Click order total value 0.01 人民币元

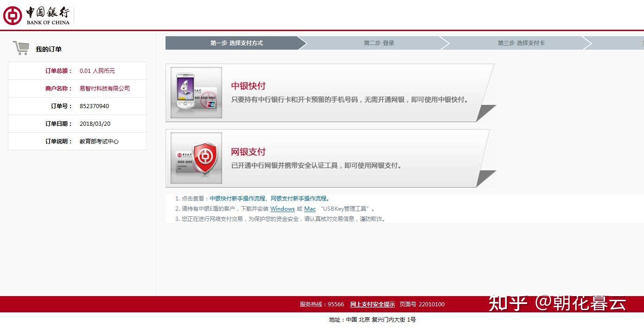pyautogui.click(x=97, y=71)
